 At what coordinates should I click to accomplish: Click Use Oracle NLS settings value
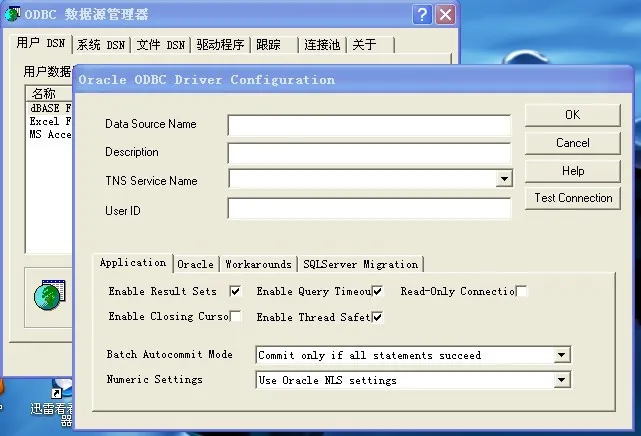(327, 380)
